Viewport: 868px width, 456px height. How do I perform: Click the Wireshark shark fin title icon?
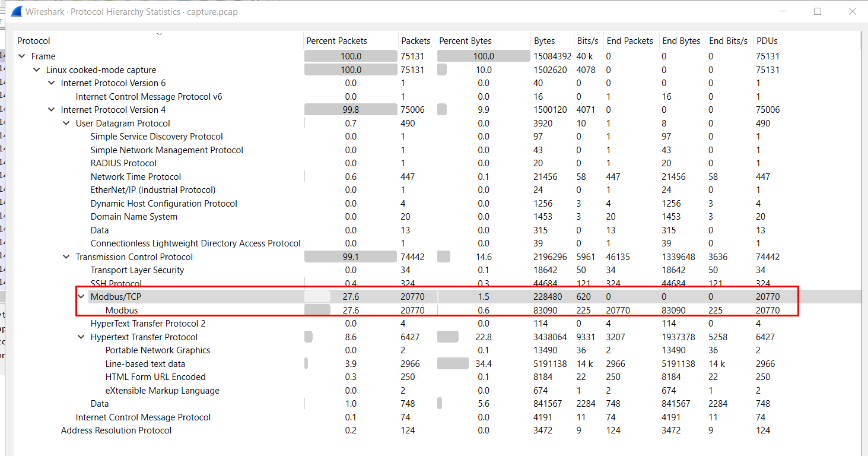pyautogui.click(x=17, y=11)
